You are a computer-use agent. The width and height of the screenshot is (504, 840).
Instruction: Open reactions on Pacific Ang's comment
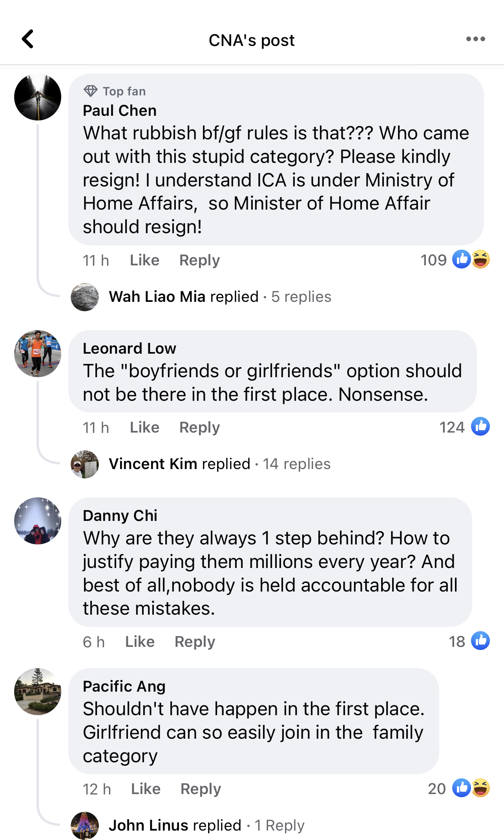pyautogui.click(x=471, y=788)
